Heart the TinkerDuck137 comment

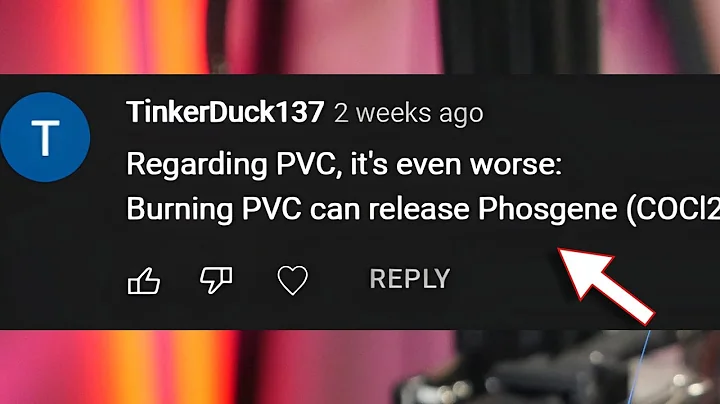point(292,280)
